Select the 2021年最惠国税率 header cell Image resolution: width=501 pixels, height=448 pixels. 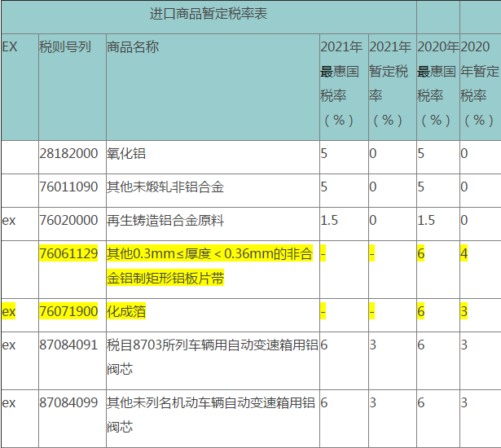pyautogui.click(x=342, y=84)
